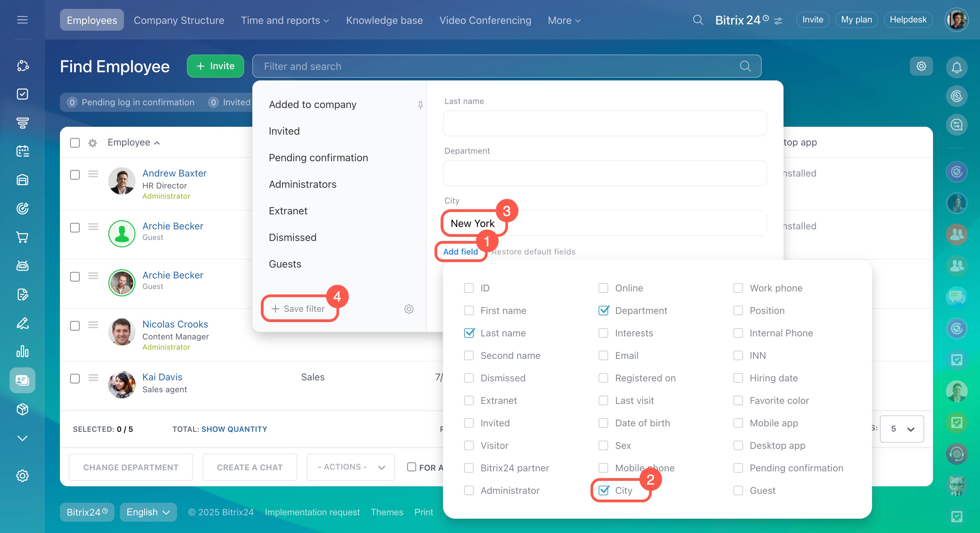Click magnifier icon in top navigation bar
Viewport: 980px width, 533px height.
coord(698,20)
